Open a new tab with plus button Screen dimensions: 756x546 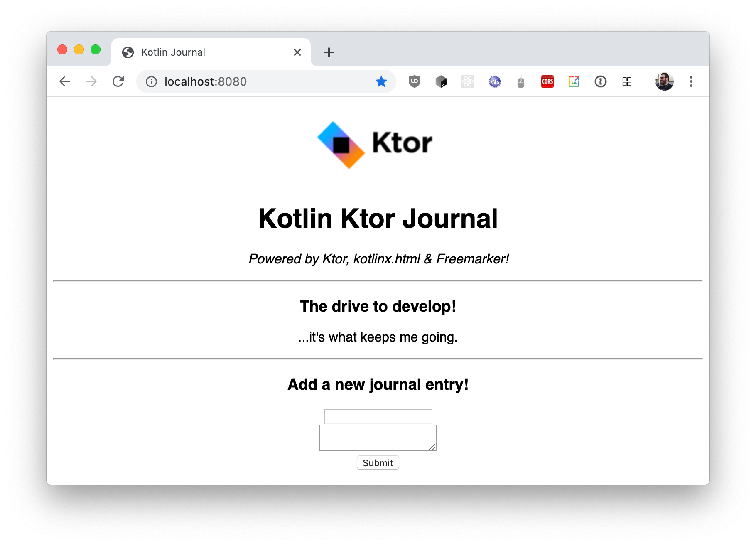click(x=329, y=52)
